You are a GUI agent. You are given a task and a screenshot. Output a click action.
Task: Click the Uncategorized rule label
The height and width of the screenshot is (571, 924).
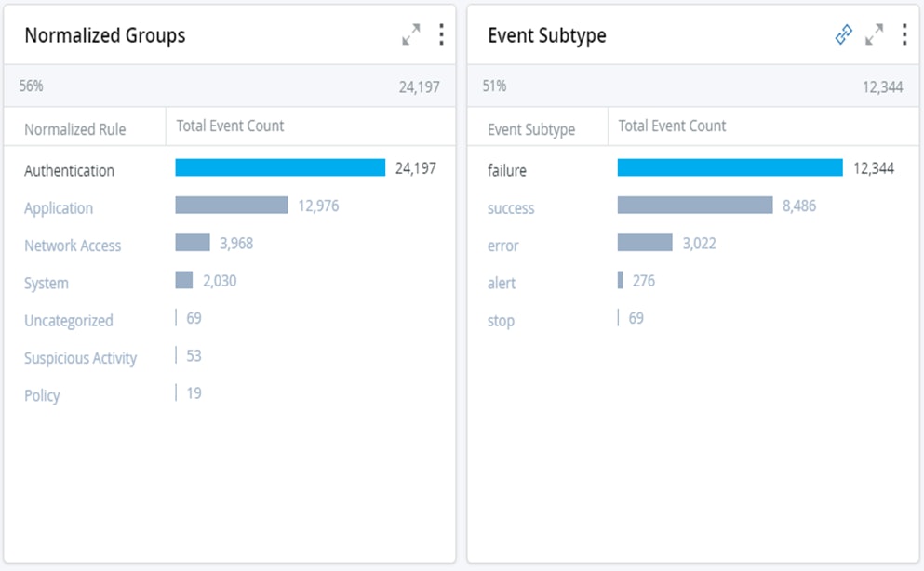[68, 321]
